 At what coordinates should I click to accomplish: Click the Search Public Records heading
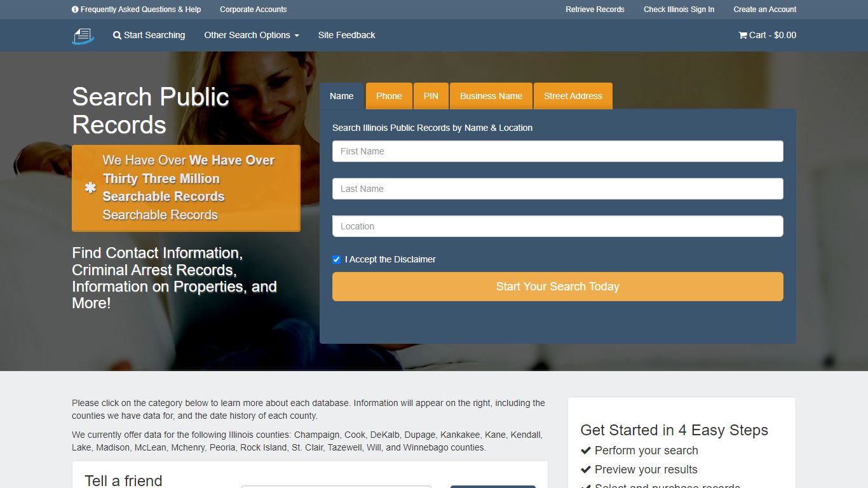click(x=151, y=111)
